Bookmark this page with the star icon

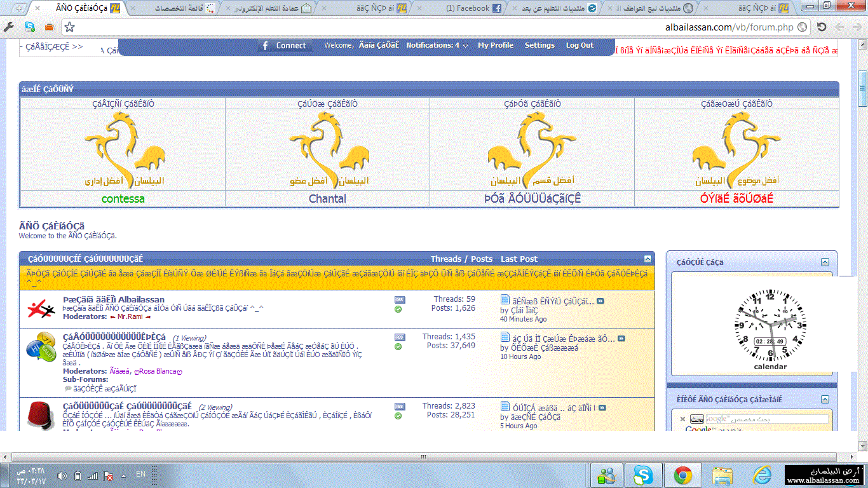tap(70, 27)
